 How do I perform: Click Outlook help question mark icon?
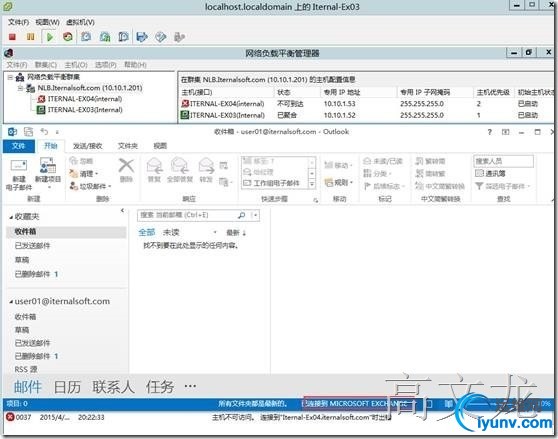[490, 132]
